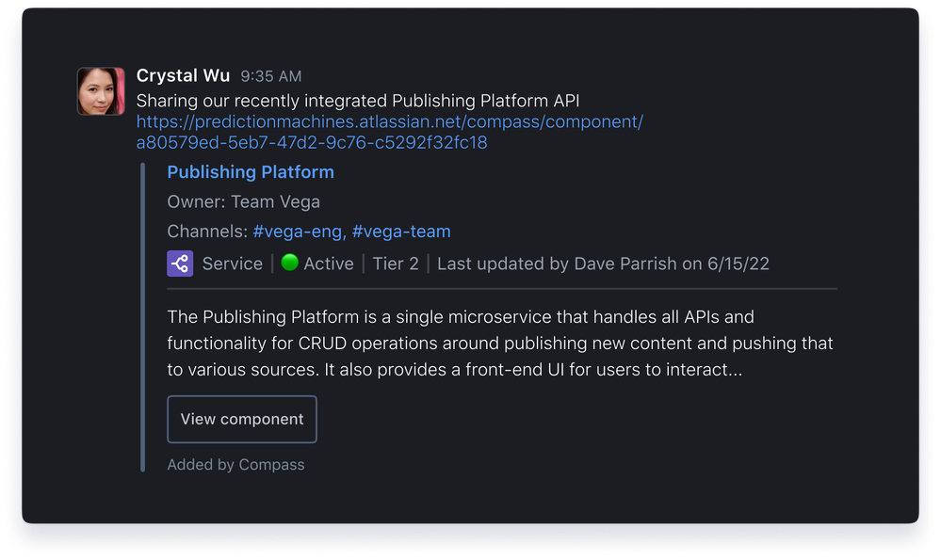Viewport: 941px width, 560px height.
Task: Click the 9:35 AM message timestamp
Action: click(271, 76)
